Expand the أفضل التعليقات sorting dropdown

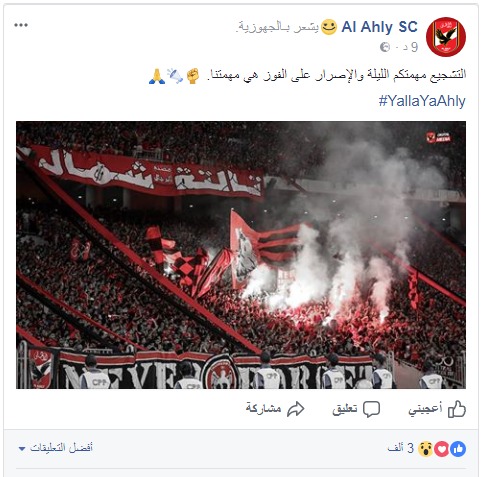[x=56, y=448]
